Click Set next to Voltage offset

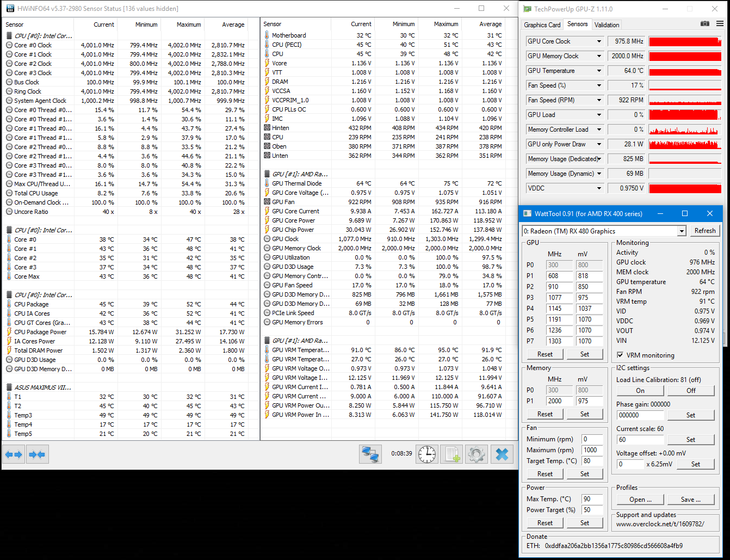point(696,464)
